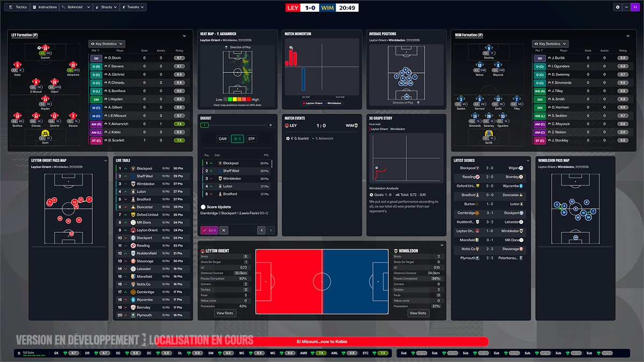Viewport: 644px width, 362px height.
Task: Select Sweeney's shirt in WIM formation
Action: click(x=489, y=116)
